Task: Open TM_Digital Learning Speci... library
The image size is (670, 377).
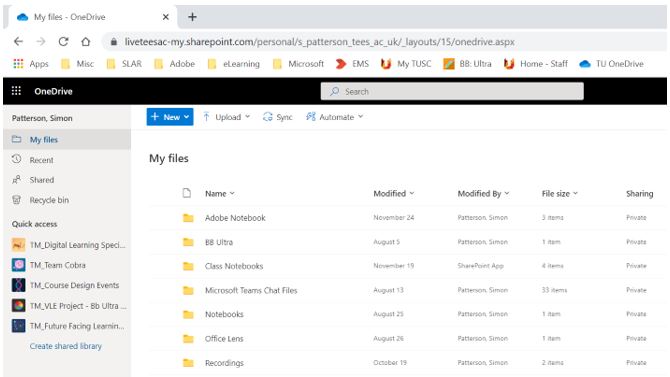Action: pyautogui.click(x=68, y=245)
